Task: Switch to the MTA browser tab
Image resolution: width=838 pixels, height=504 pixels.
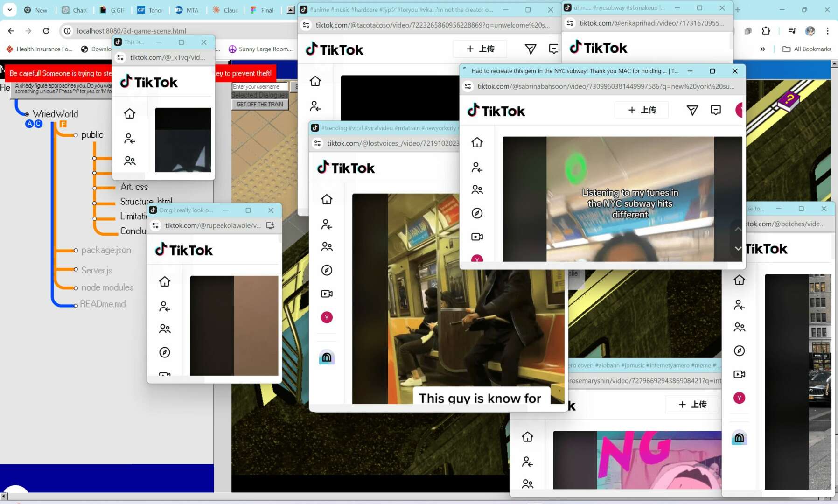Action: tap(187, 10)
